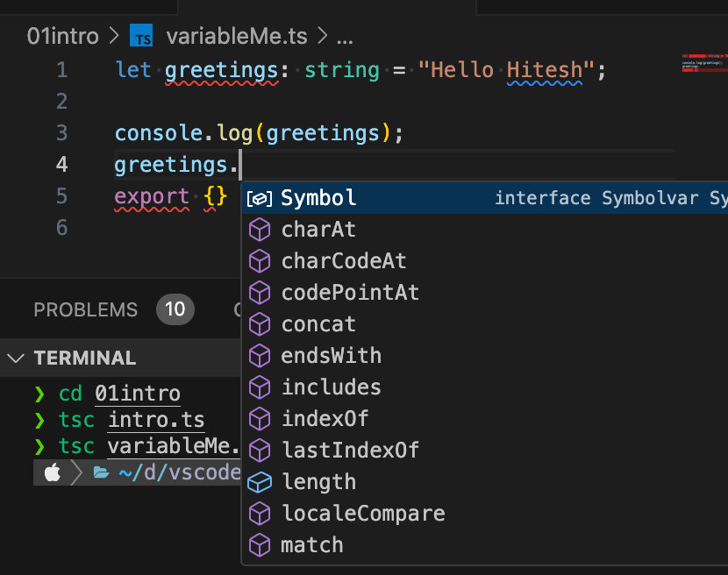Viewport: 728px width, 575px height.
Task: Click the method icon beside codePointAt
Action: pos(260,294)
